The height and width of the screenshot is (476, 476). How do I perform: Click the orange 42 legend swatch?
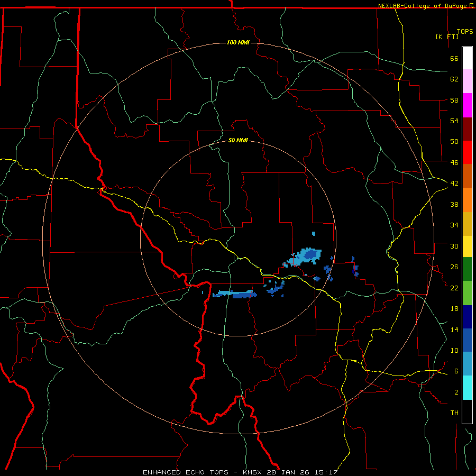[x=467, y=200]
